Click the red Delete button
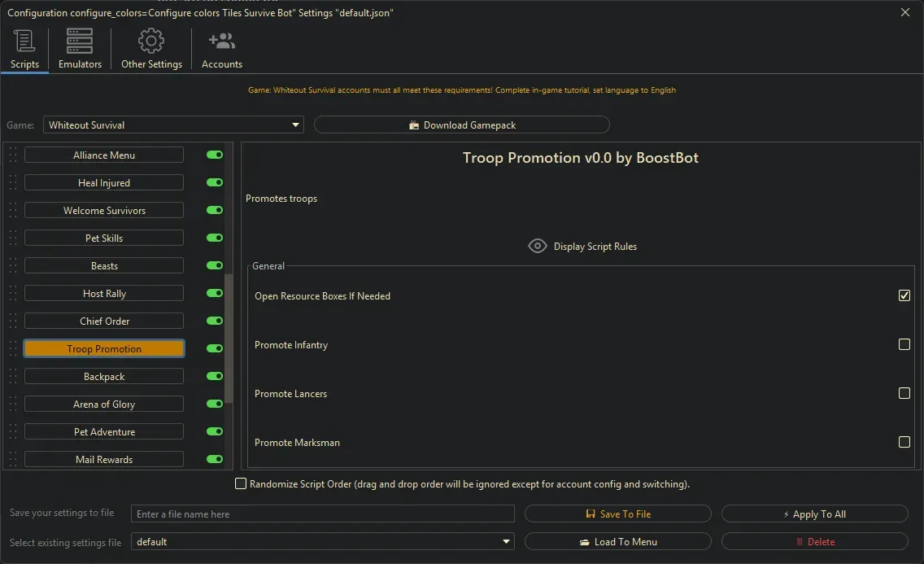This screenshot has width=924, height=564. [814, 542]
